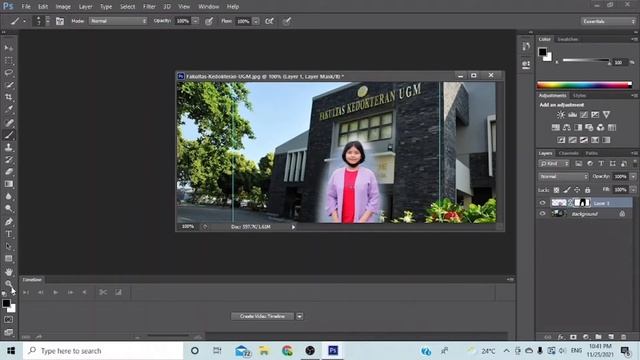Select the Lasso tool
The width and height of the screenshot is (640, 360).
click(9, 73)
